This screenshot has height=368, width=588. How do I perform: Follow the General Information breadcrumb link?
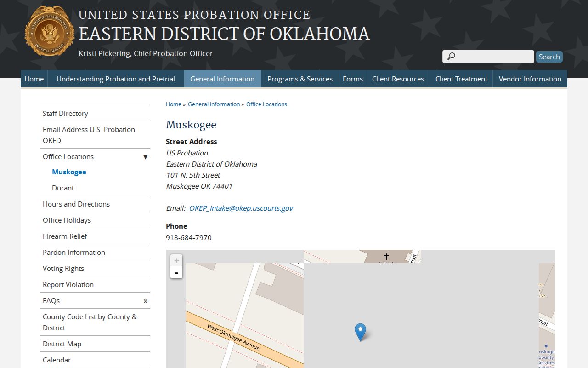point(214,104)
